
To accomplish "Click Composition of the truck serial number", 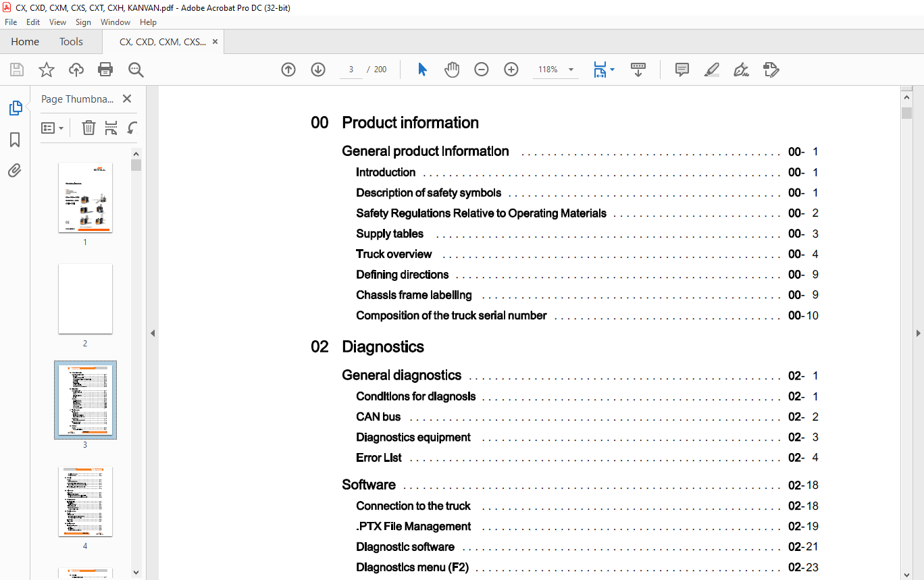I will point(451,315).
